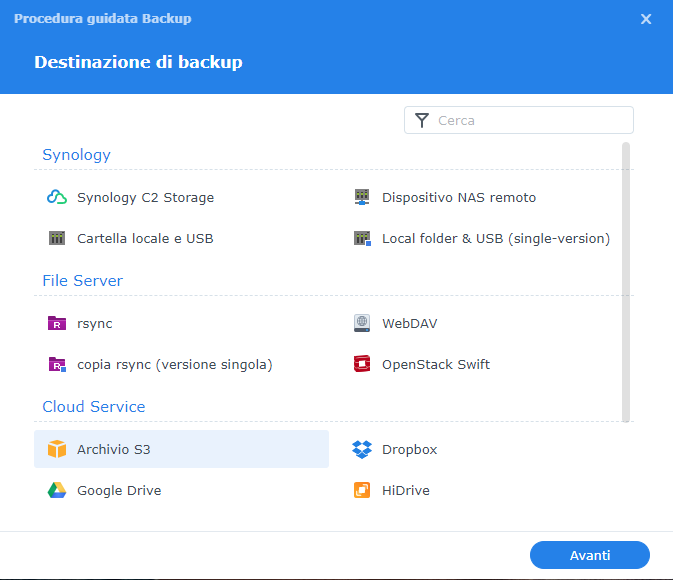This screenshot has width=673, height=580.
Task: Close the Procedura guidata Backup dialog
Action: click(646, 19)
